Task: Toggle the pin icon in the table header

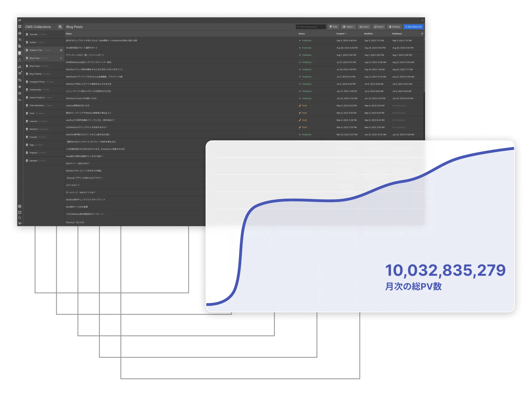Action: [x=422, y=34]
